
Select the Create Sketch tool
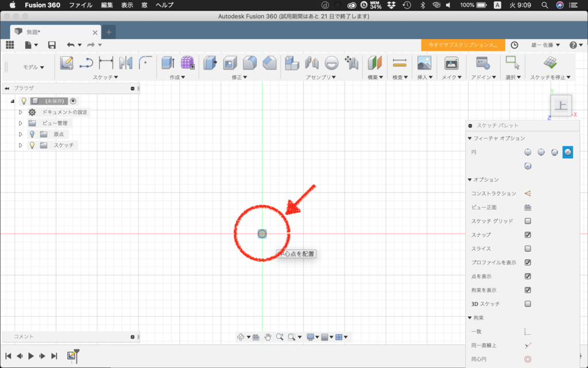[x=67, y=63]
